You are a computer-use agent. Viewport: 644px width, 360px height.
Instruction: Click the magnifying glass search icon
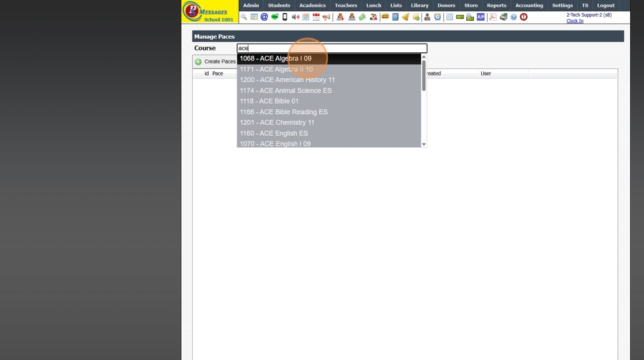click(x=244, y=17)
